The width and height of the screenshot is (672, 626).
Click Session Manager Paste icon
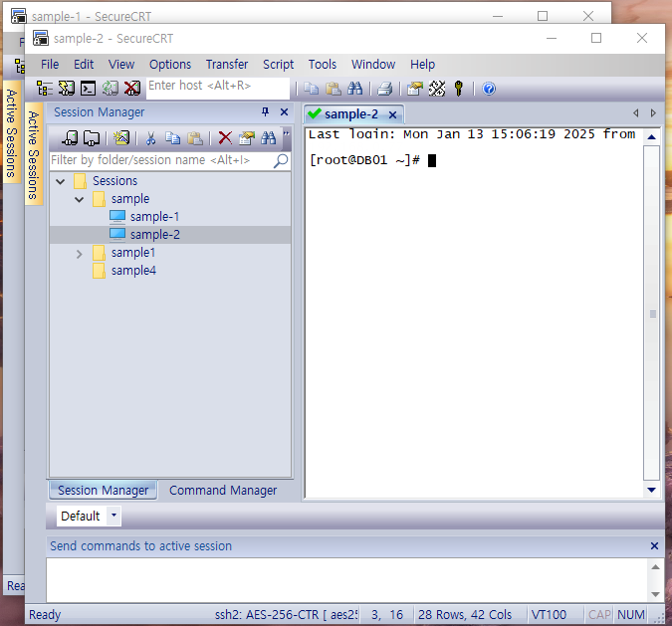coord(195,138)
